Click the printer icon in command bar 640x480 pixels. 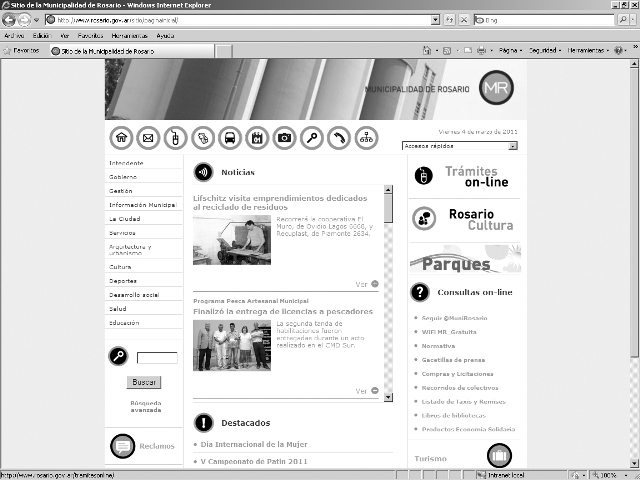pyautogui.click(x=482, y=51)
